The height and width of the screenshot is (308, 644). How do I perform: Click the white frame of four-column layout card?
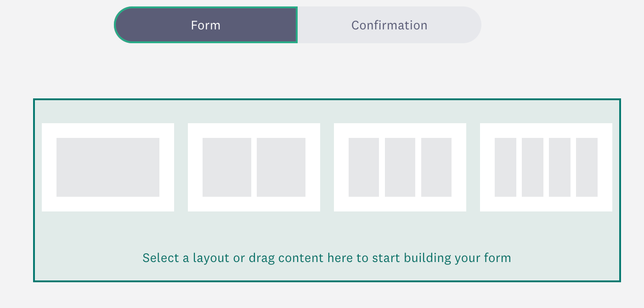coord(546,131)
